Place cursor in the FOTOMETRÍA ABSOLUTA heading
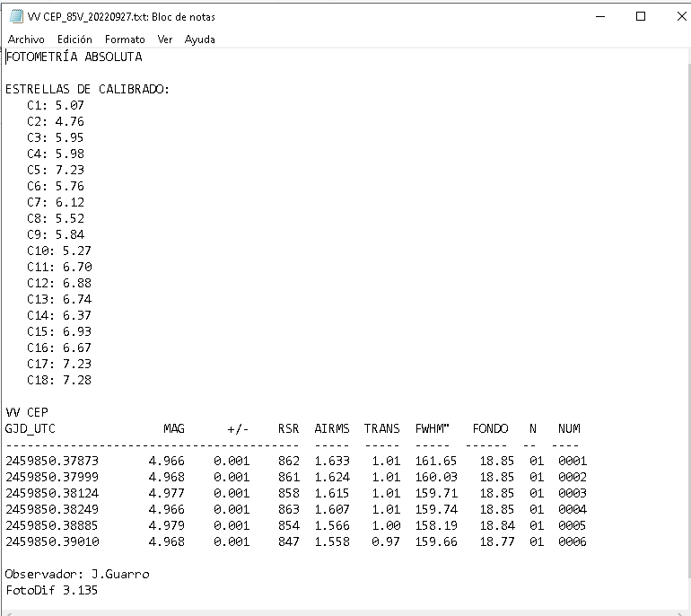This screenshot has height=616, width=691. click(74, 57)
